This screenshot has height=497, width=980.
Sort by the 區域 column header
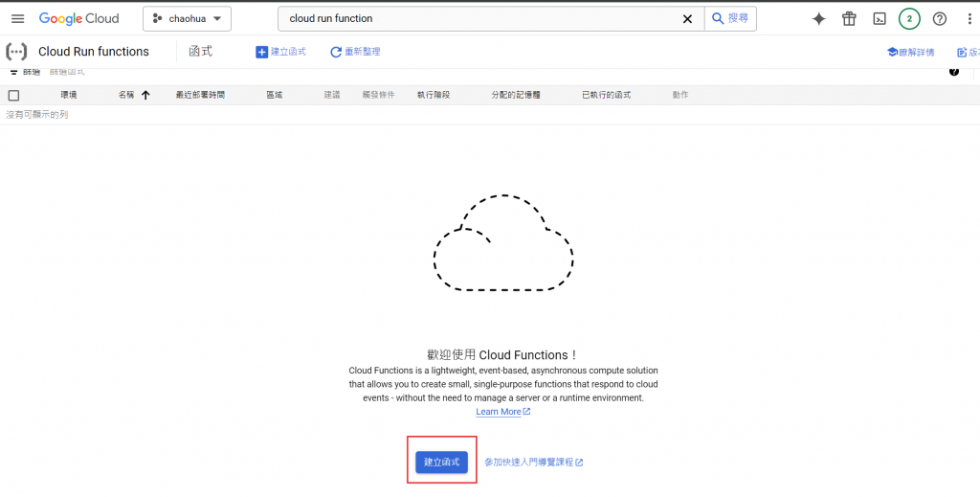[275, 95]
